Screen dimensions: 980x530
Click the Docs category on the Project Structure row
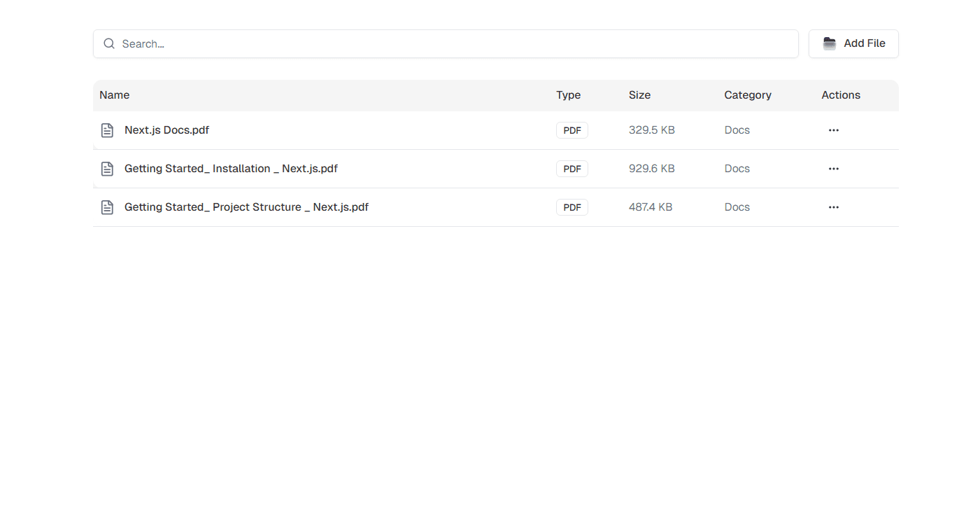[x=737, y=207]
